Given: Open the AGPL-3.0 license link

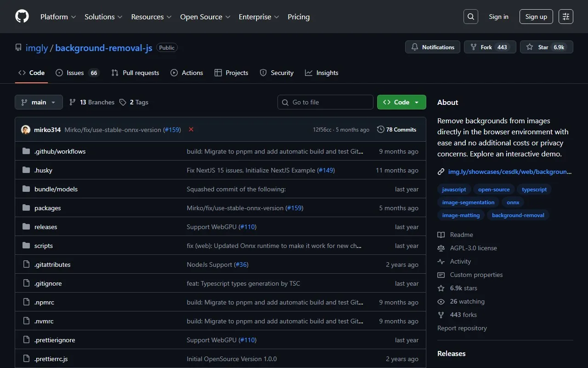Looking at the screenshot, I should [x=473, y=248].
